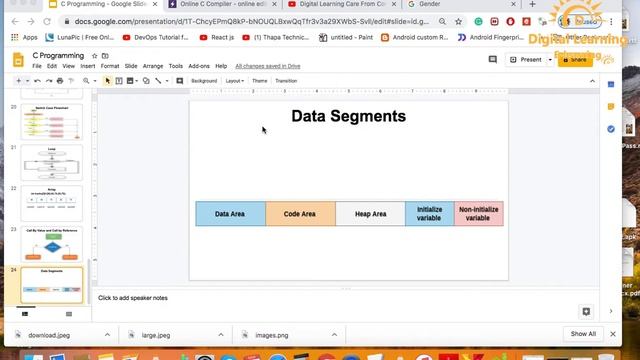Open the Zoom level dropdown arrow
The image size is (640, 360).
click(95, 81)
